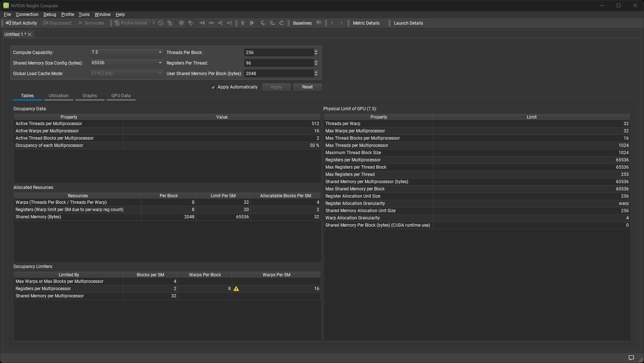Viewport: 644px width, 363px height.
Task: Click the Reset button
Action: [x=307, y=87]
